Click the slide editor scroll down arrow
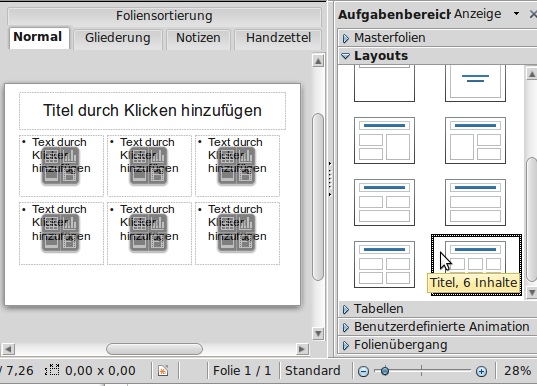 (x=318, y=333)
